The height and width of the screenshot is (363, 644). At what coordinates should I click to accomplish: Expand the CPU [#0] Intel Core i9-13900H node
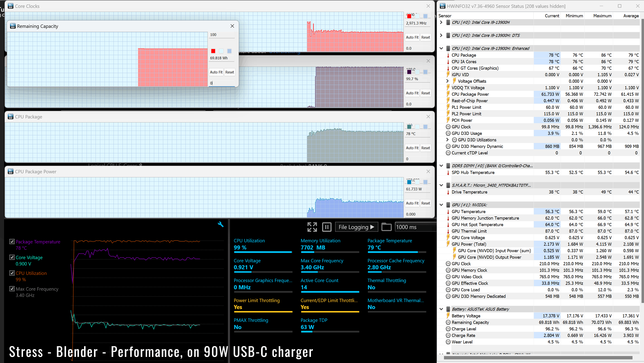pos(441,22)
